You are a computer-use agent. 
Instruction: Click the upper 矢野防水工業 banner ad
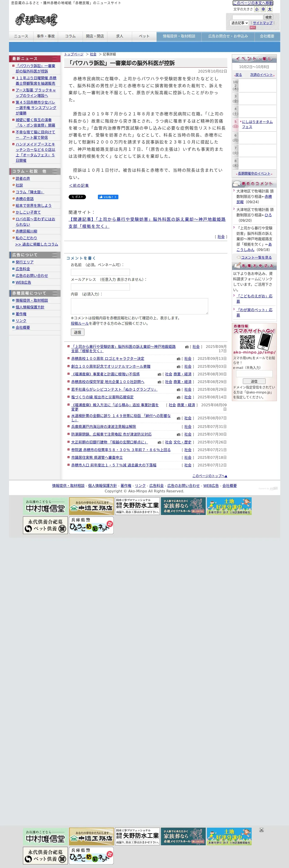pyautogui.click(x=137, y=506)
